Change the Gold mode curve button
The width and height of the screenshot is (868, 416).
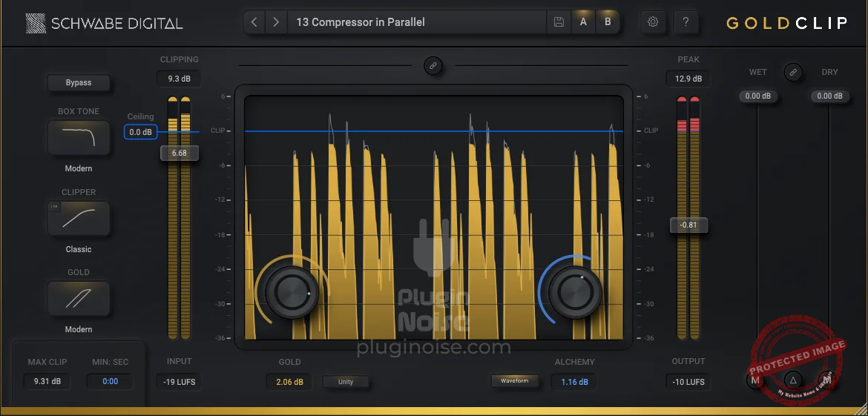(79, 298)
